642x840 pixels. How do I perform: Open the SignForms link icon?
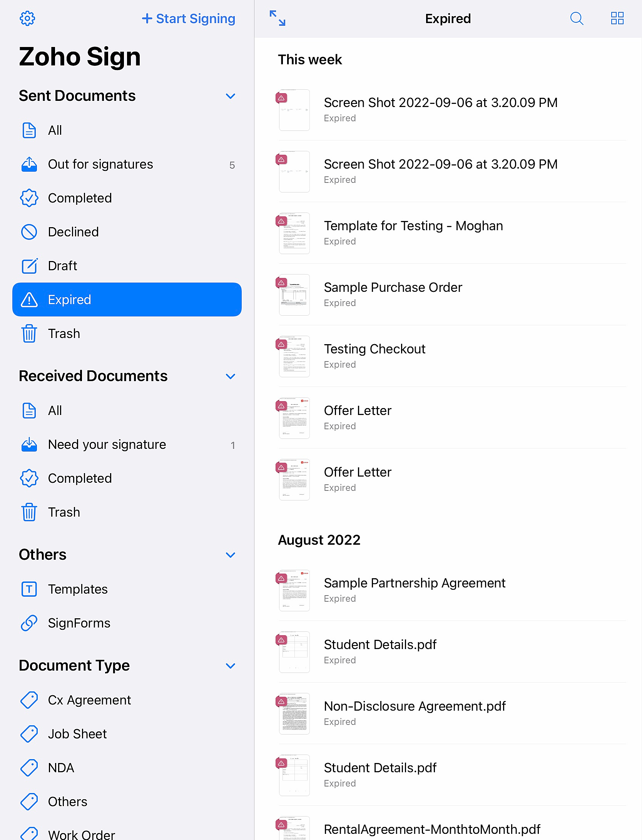29,623
